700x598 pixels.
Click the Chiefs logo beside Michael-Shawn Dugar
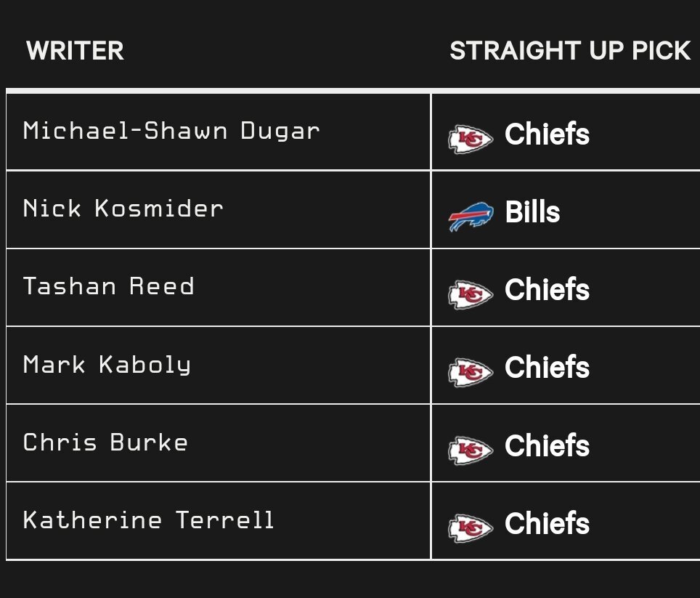pos(471,139)
